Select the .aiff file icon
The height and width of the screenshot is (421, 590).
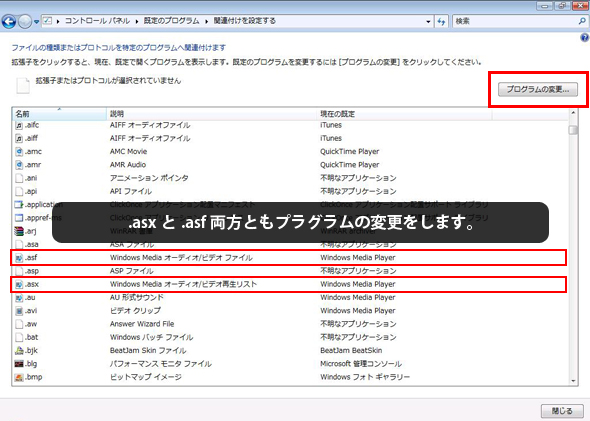(19, 138)
